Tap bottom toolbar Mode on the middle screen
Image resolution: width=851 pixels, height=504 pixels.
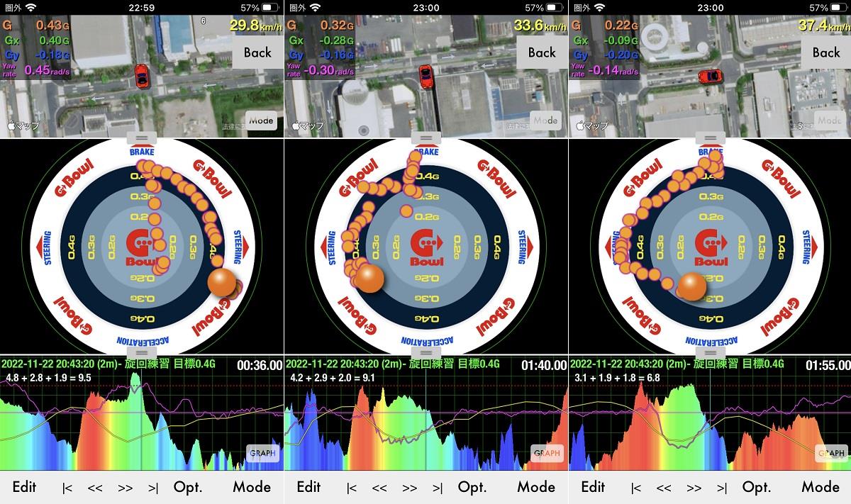[x=536, y=487]
